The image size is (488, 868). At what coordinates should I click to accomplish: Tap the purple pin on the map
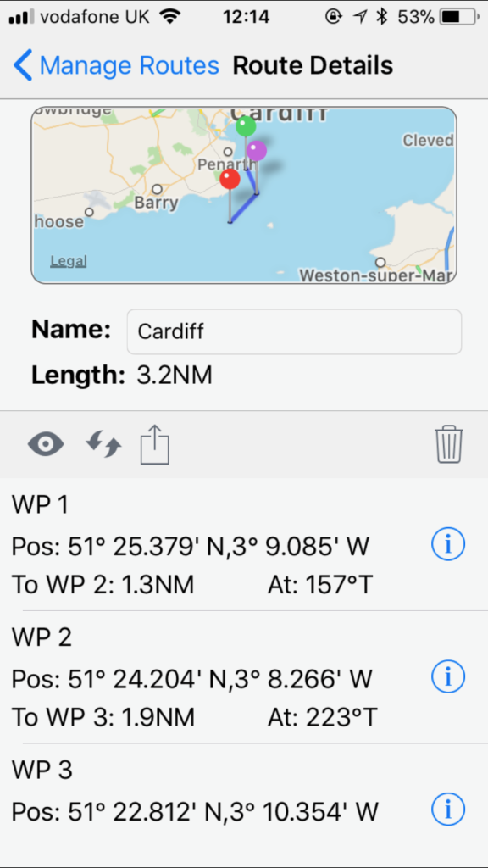coord(256,150)
